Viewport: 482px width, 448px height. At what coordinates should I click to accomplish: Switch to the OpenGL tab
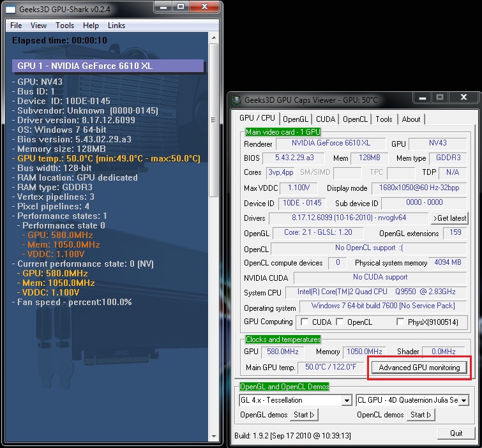tap(296, 119)
